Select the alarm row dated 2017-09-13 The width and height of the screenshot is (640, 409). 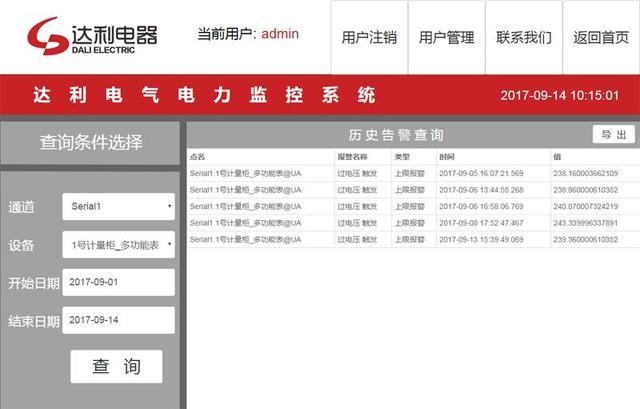pos(411,240)
